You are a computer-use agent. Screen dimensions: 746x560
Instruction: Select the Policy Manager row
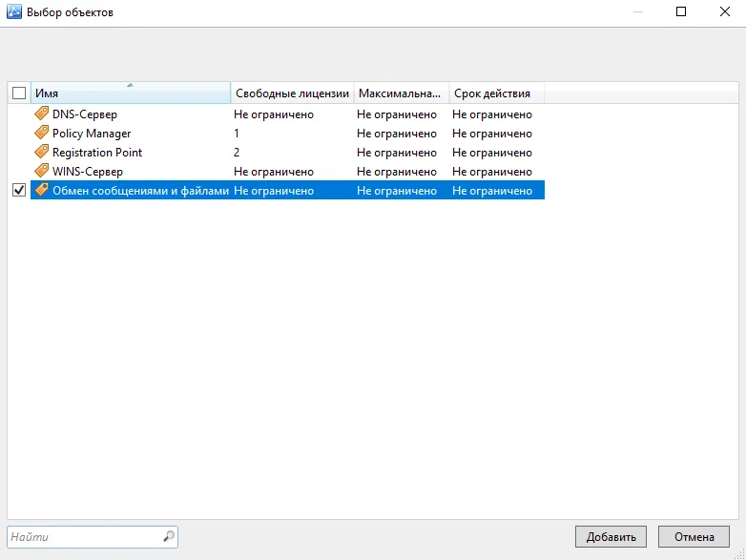[x=287, y=134]
